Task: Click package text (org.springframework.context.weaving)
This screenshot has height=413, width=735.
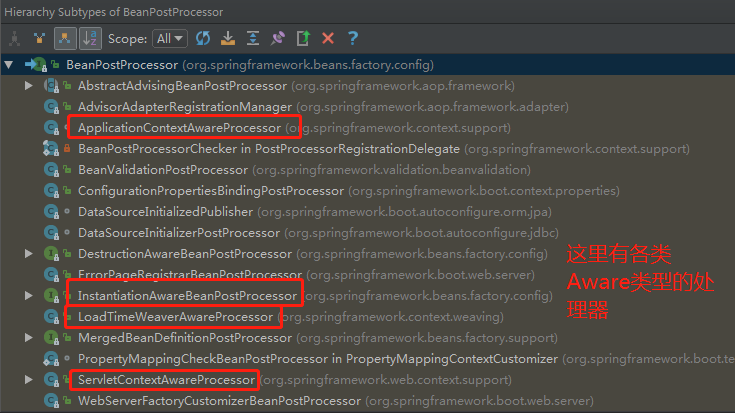Action: 390,317
